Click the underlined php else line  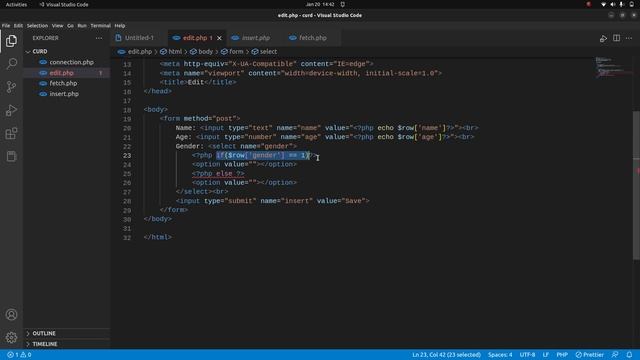[218, 174]
